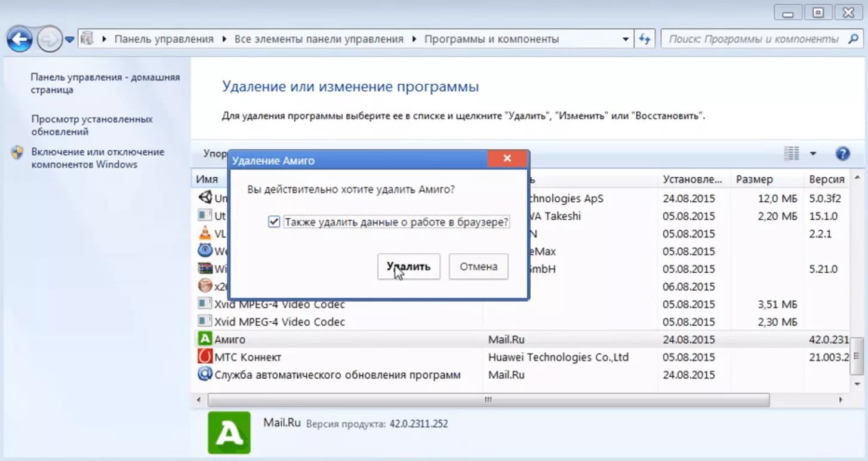Viewport: 868px width, 461px height.
Task: Click horizontal scrollbar left arrow
Action: (198, 399)
